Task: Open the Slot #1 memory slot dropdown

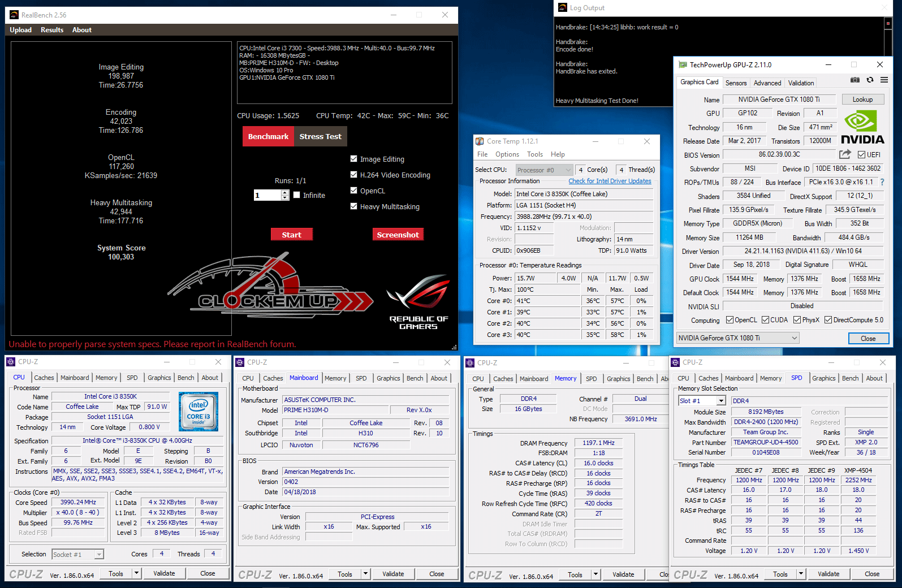Action: point(702,401)
